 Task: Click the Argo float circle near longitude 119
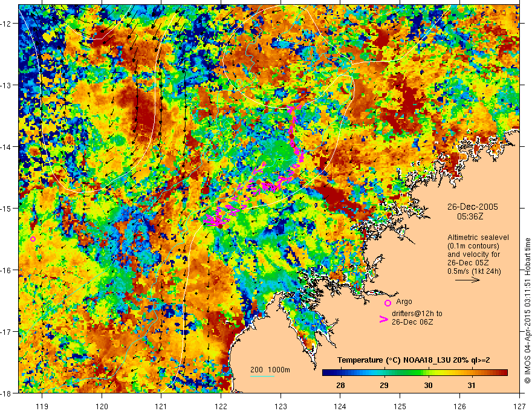[x=33, y=239]
